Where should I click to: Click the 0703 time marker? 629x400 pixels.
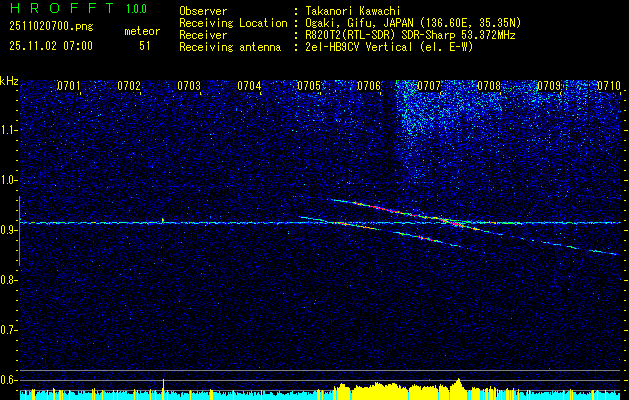189,86
